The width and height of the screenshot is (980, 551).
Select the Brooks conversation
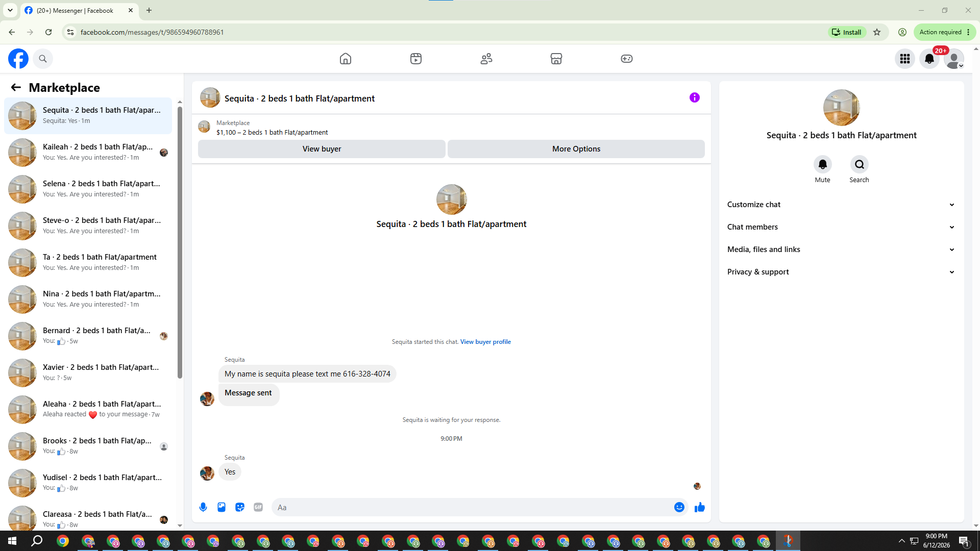(x=88, y=446)
